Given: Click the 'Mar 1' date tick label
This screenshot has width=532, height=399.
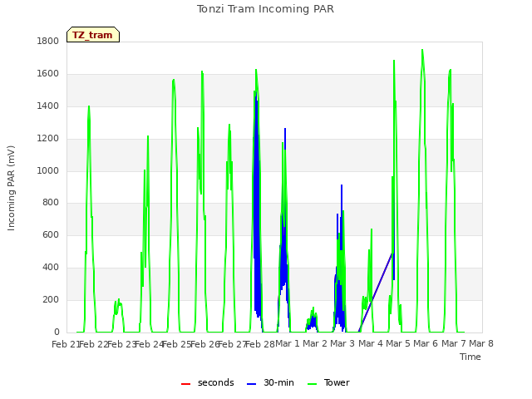Looking at the screenshot, I should (288, 343).
